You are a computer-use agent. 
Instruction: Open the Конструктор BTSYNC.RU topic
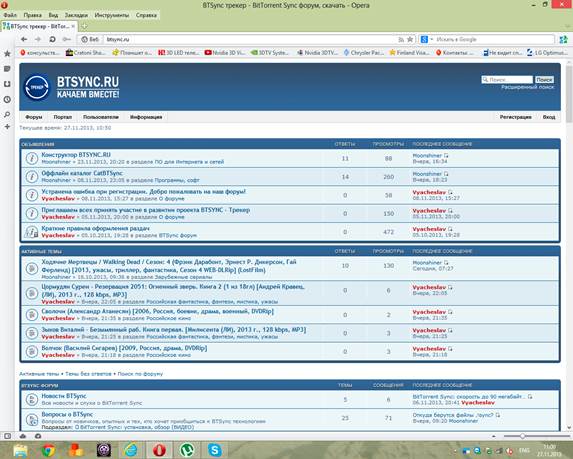pyautogui.click(x=76, y=155)
